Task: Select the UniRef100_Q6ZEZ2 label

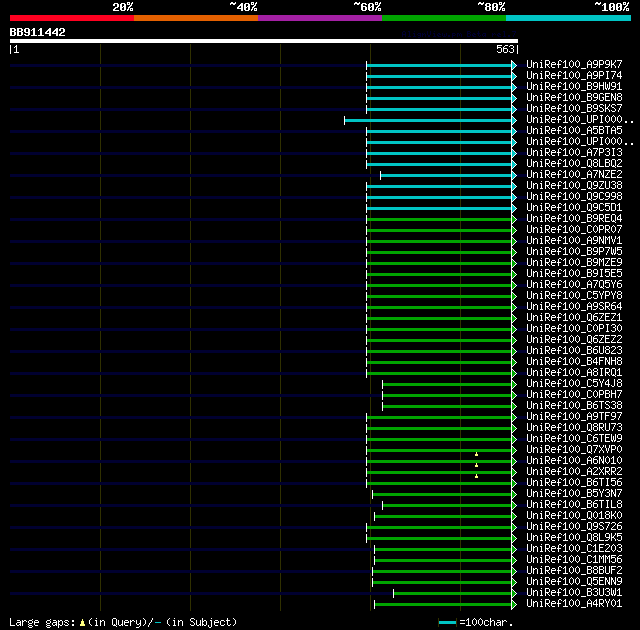Action: [574, 340]
